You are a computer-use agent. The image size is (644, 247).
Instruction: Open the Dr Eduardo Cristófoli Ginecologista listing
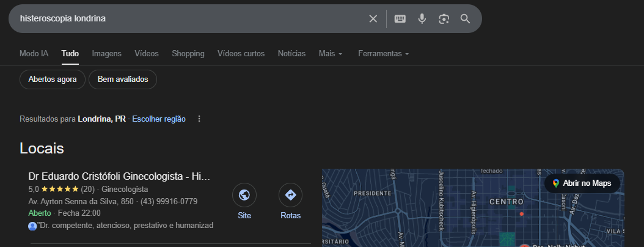point(119,176)
